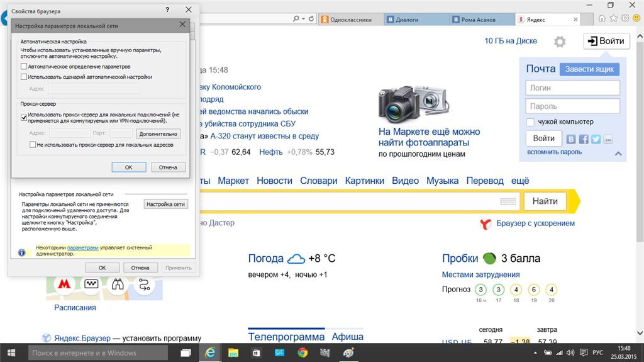Open the volume control in the tray
Screen dimensions: 644x362
click(x=570, y=353)
